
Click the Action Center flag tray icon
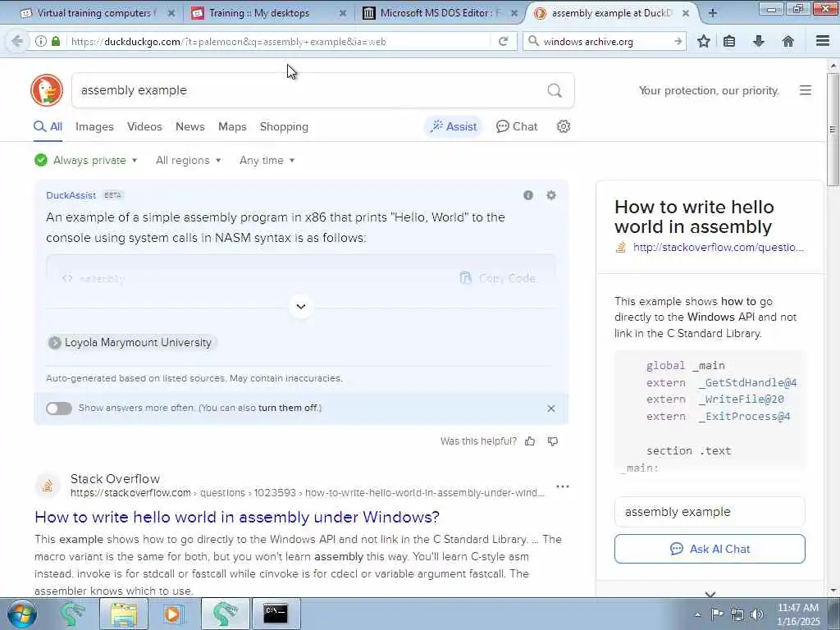[x=717, y=614]
